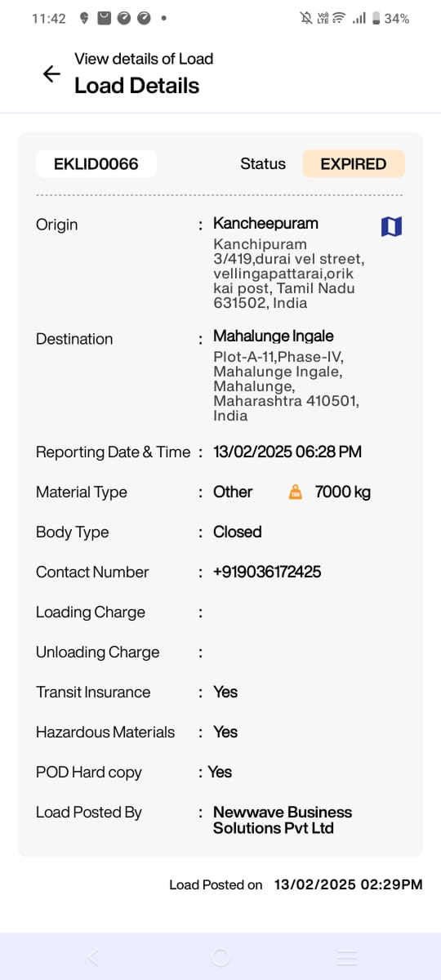The height and width of the screenshot is (980, 441).
Task: Select the Mahalunge Ingale destination address
Action: click(286, 375)
